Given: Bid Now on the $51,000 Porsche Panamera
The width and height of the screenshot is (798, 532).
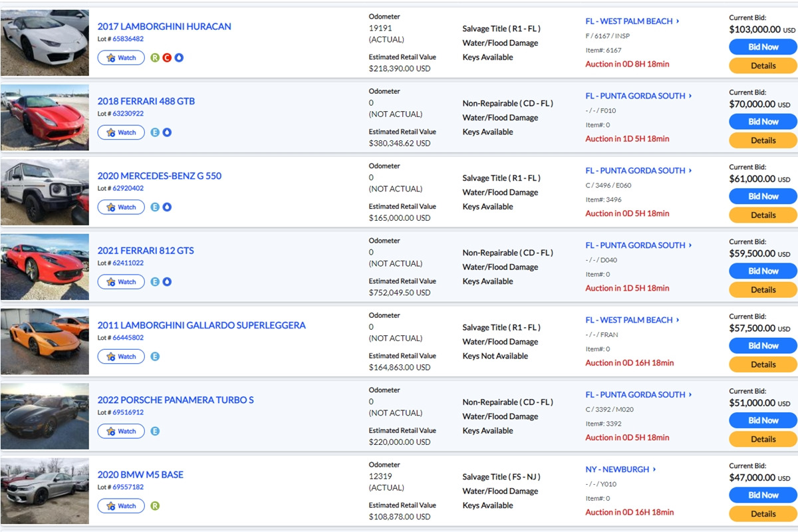Looking at the screenshot, I should click(x=763, y=420).
